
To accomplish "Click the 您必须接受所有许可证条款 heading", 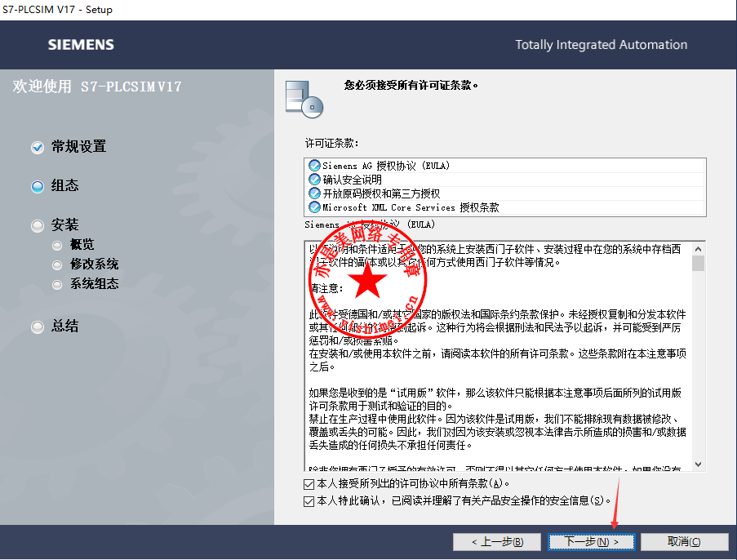I will point(411,85).
